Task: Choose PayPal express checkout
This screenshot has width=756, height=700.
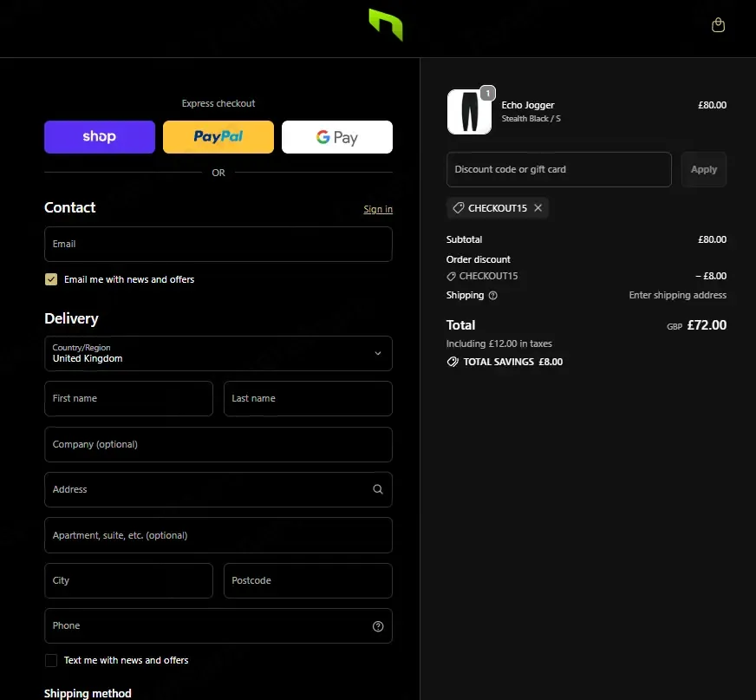Action: click(x=218, y=137)
